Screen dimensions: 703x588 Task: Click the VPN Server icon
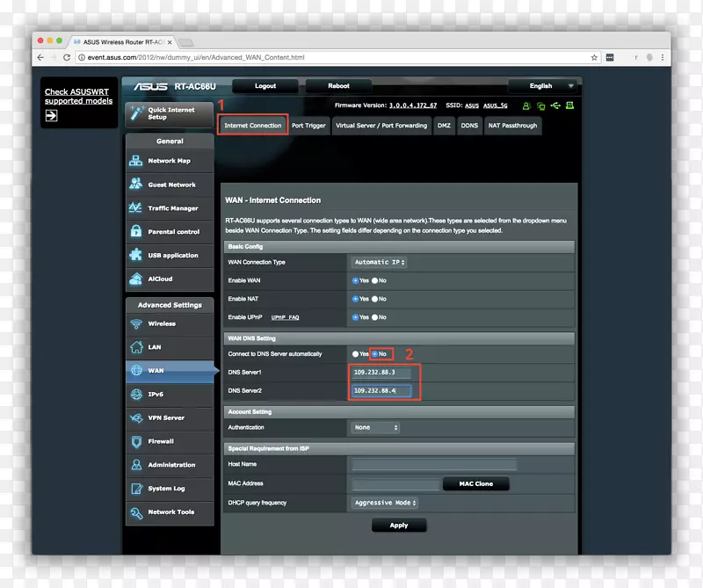click(136, 417)
